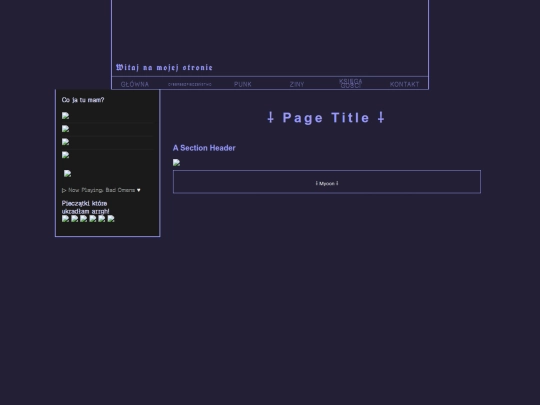Click fourth broken image in sidebar list
This screenshot has height=405, width=540.
(x=65, y=155)
